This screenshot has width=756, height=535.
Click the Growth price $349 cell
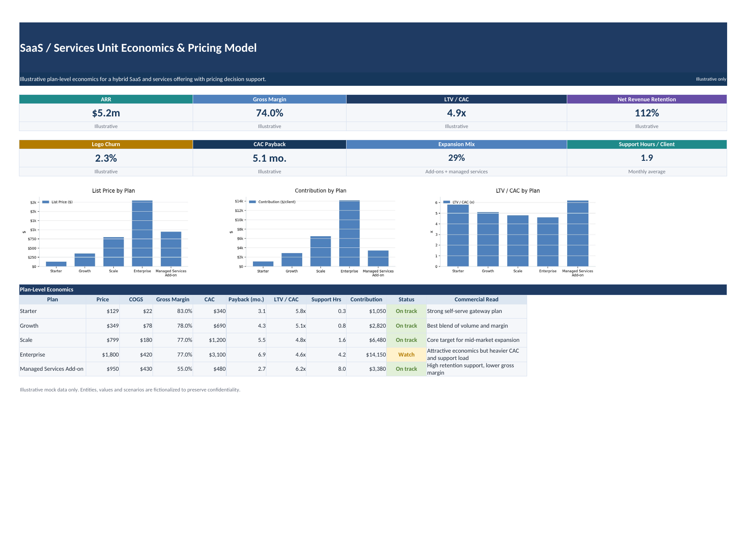click(x=103, y=326)
